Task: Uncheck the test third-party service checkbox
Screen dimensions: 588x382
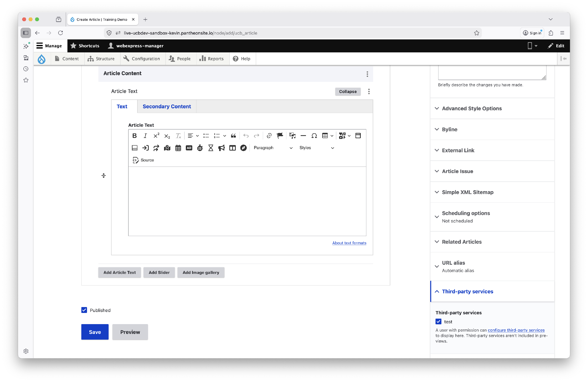Action: pyautogui.click(x=438, y=321)
